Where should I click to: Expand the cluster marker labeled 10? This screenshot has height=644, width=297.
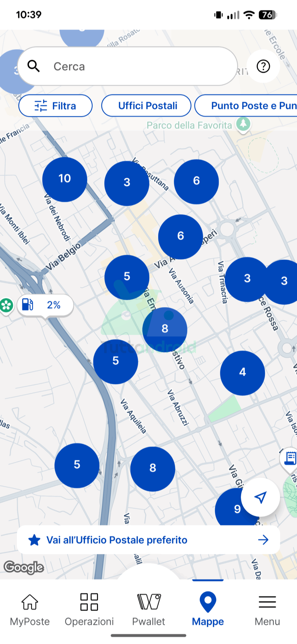65,179
